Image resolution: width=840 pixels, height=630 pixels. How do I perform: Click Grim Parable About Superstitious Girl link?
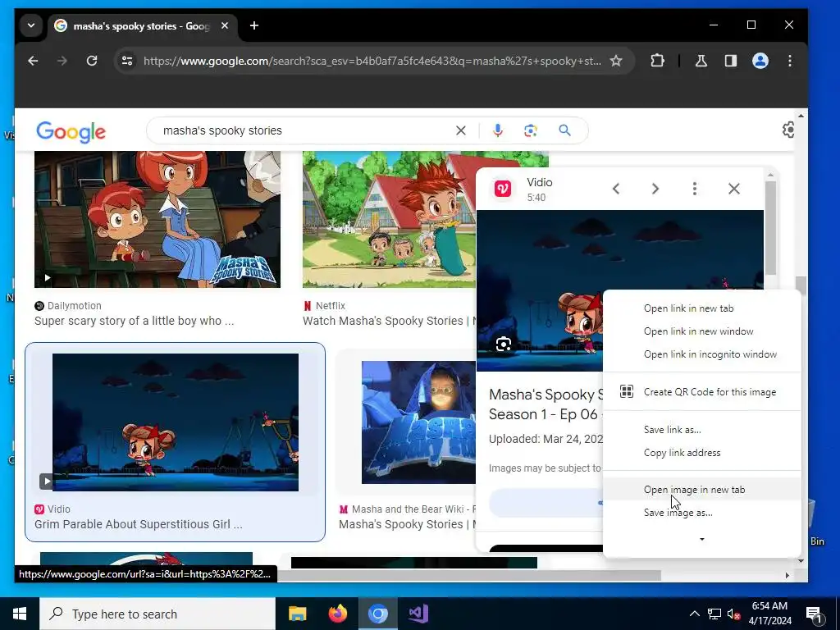(x=138, y=524)
